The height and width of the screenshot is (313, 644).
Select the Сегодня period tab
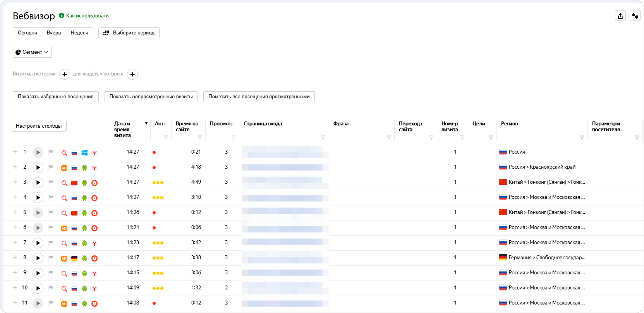click(27, 33)
